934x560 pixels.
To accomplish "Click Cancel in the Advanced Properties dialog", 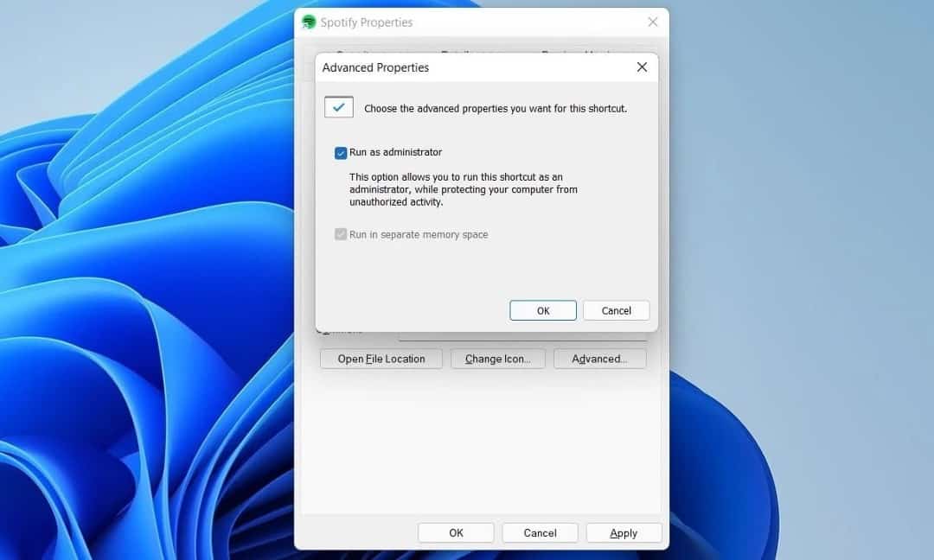I will (616, 310).
